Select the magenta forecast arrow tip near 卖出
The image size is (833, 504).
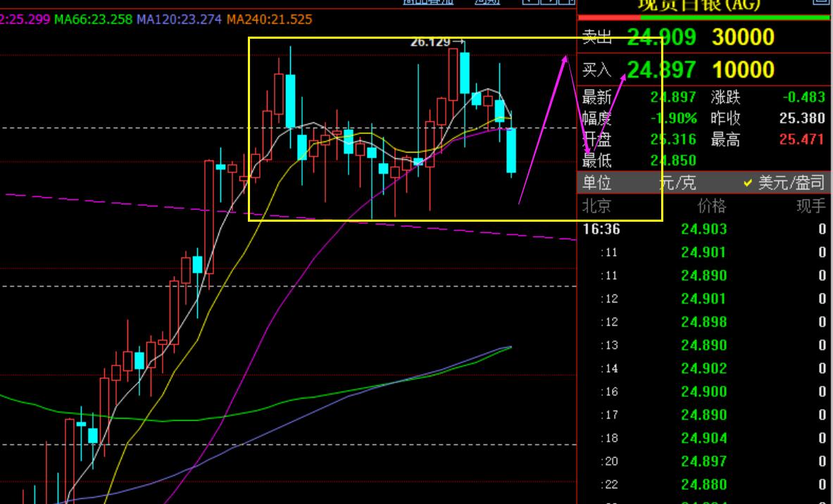pos(566,57)
